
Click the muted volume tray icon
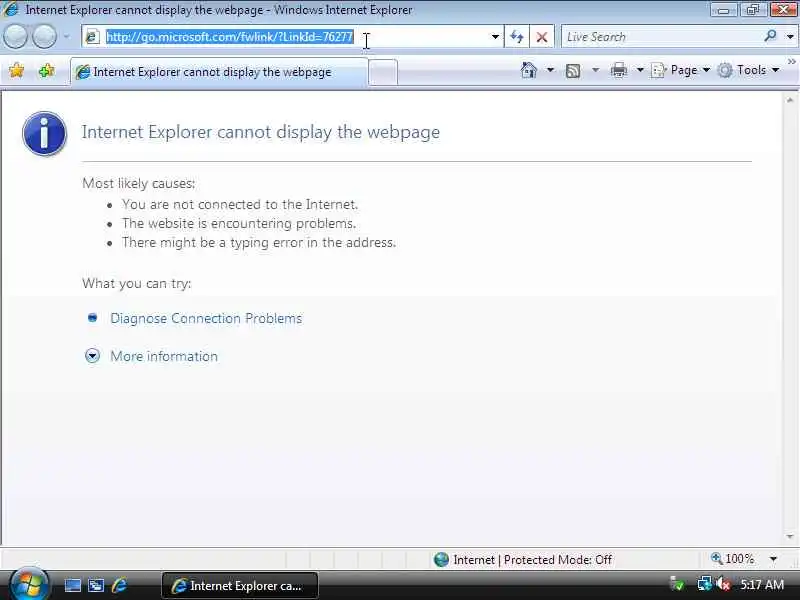tap(723, 584)
